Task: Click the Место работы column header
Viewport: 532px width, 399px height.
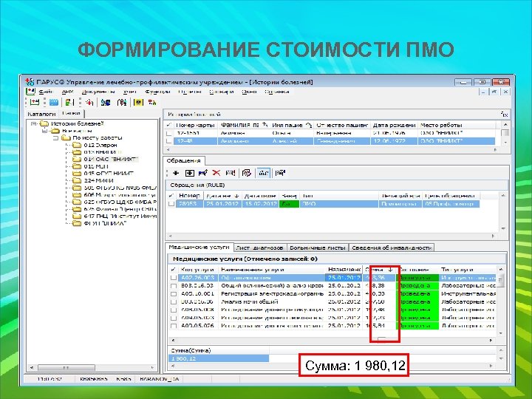Action: coord(456,125)
